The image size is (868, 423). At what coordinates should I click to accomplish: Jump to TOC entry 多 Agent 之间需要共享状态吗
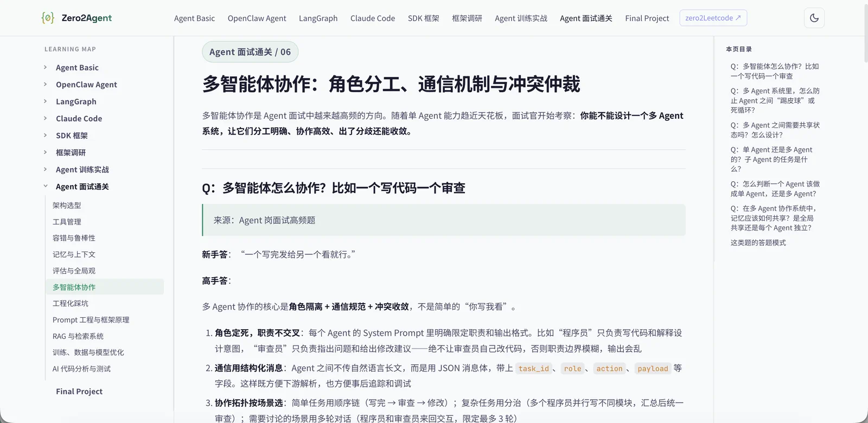coord(775,130)
